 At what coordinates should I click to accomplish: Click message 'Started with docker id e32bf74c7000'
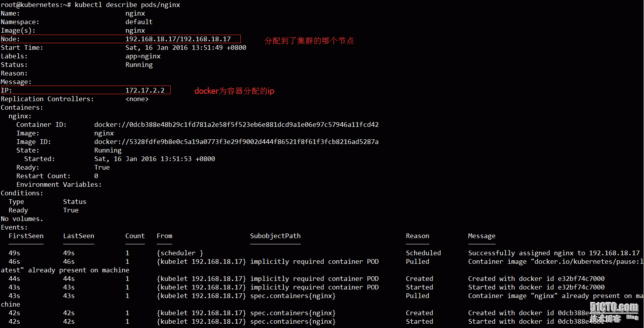pos(536,288)
